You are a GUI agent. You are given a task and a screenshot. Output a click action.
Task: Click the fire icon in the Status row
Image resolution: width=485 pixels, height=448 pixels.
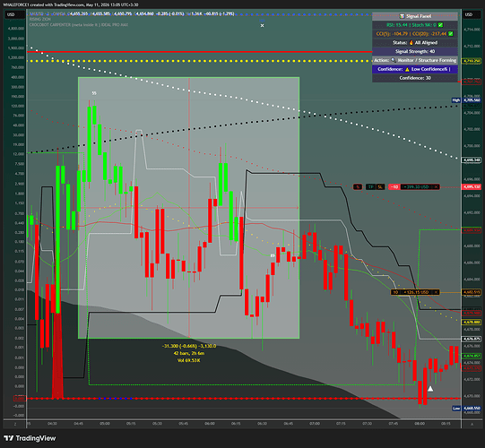[411, 43]
